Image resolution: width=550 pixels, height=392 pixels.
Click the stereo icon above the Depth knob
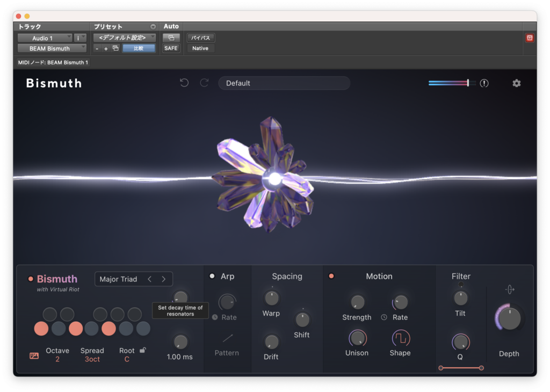pos(510,289)
